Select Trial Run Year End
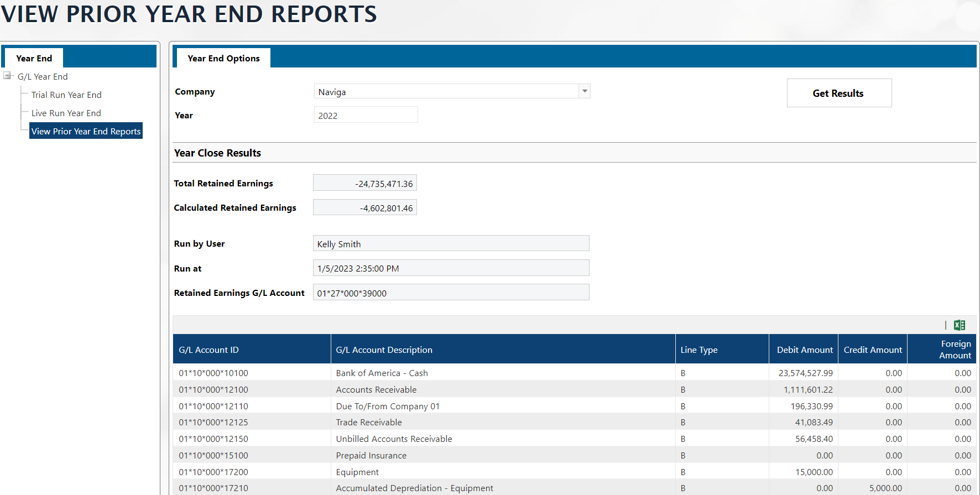Viewport: 980px width, 495px height. pos(66,95)
